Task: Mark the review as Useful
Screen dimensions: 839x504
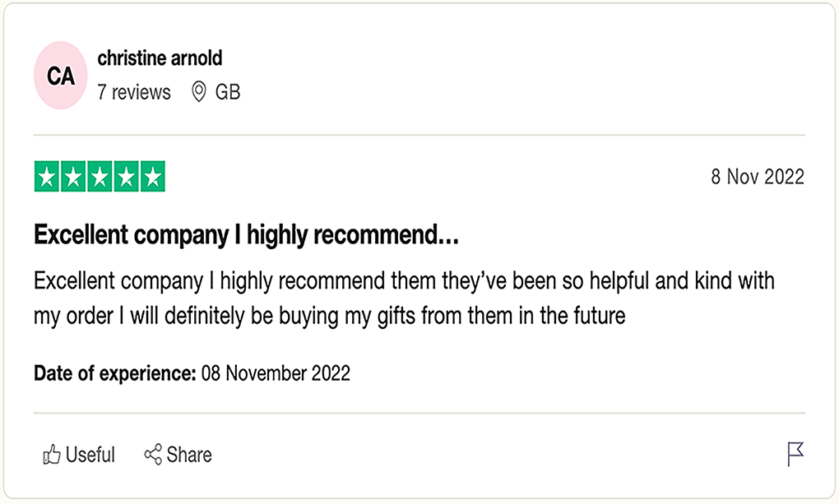Action: click(79, 455)
